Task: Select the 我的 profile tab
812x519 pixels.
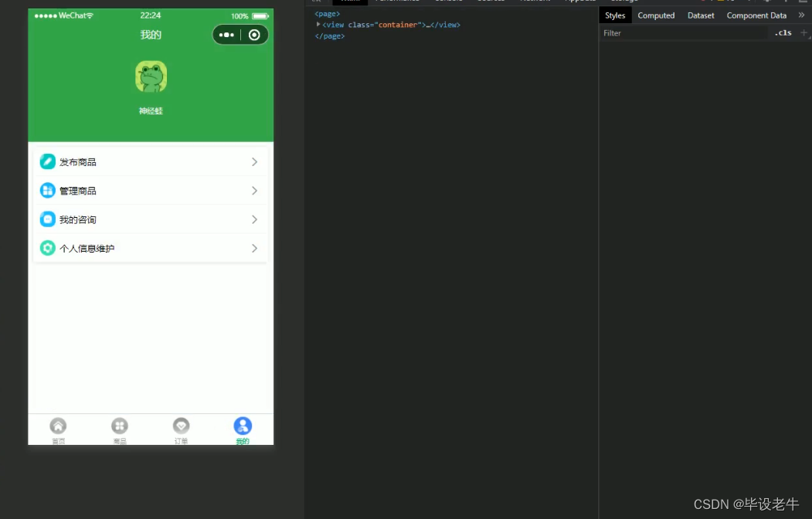Action: (x=243, y=430)
